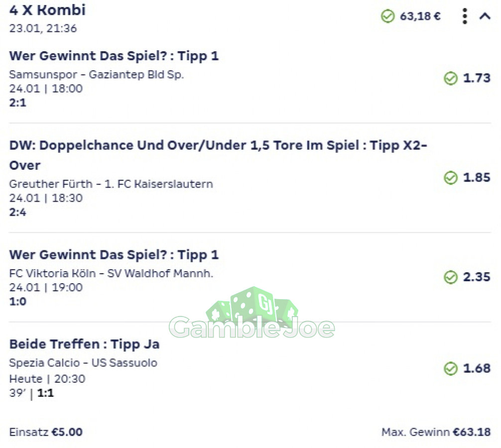
Task: Click the Beide Treffen : Tipp Ja heading
Action: click(x=84, y=344)
